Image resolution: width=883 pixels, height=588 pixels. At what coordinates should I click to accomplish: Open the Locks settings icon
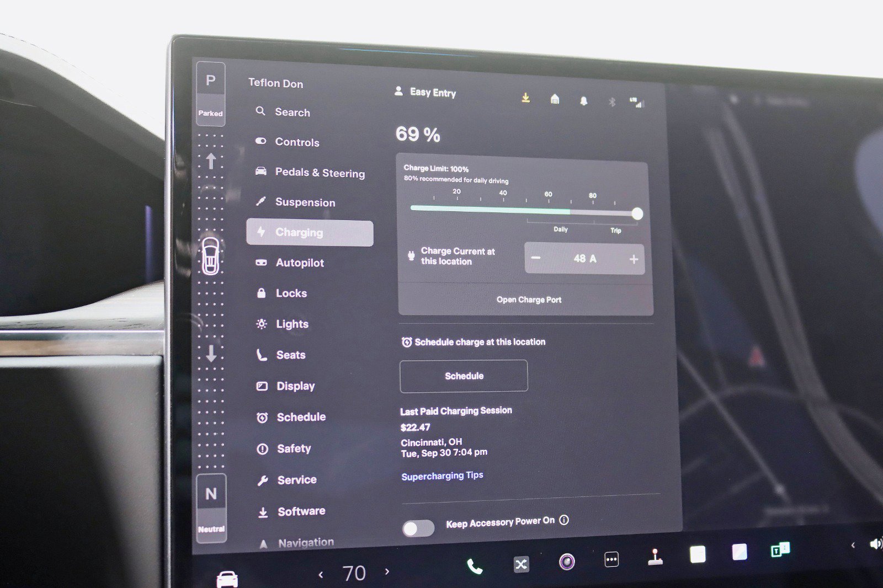click(x=262, y=293)
